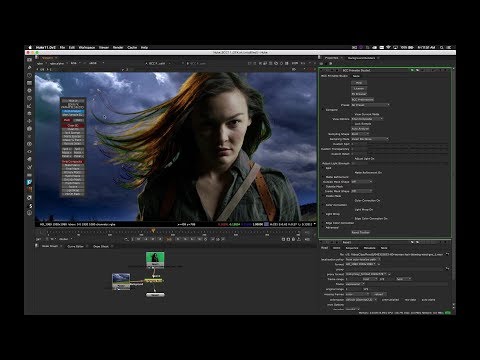The height and width of the screenshot is (360, 480).
Task: Click the Wi-Fi status icon
Action: [x=388, y=47]
